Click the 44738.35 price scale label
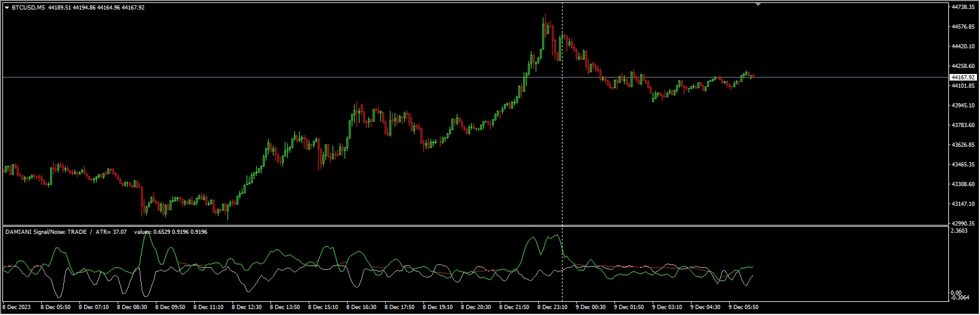 963,7
